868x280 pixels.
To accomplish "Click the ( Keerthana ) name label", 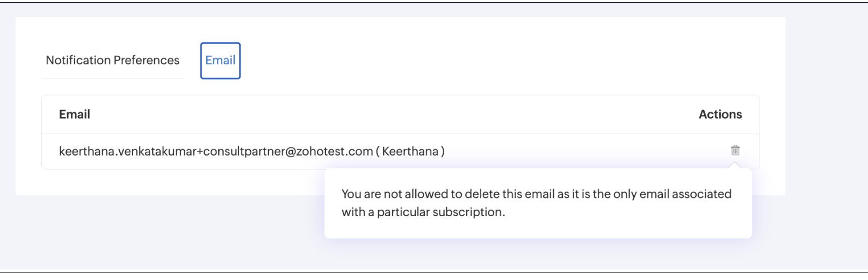I will point(410,151).
